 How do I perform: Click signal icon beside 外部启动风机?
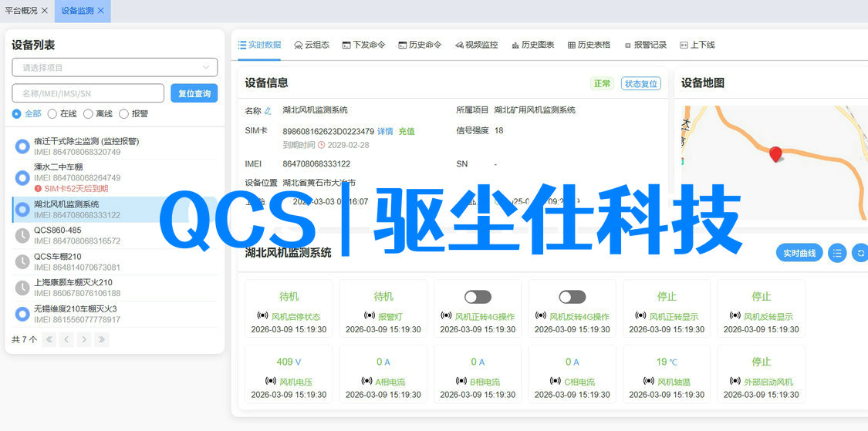[x=735, y=381]
